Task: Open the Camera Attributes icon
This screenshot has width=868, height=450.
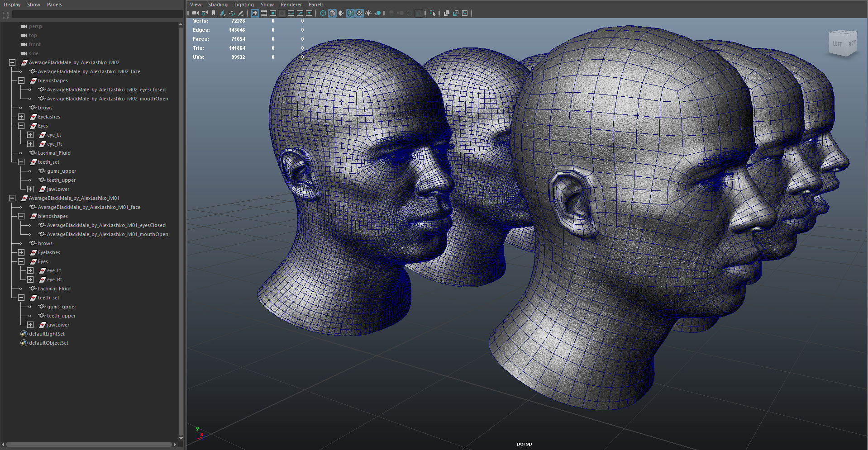Action: pyautogui.click(x=205, y=13)
